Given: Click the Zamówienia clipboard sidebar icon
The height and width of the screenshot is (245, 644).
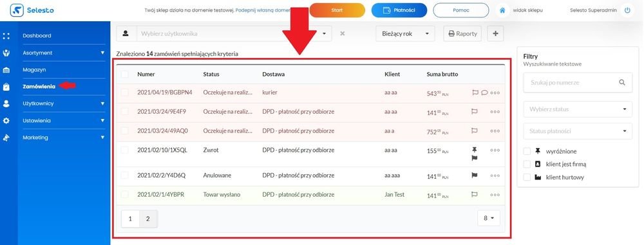Looking at the screenshot, I should (6, 87).
